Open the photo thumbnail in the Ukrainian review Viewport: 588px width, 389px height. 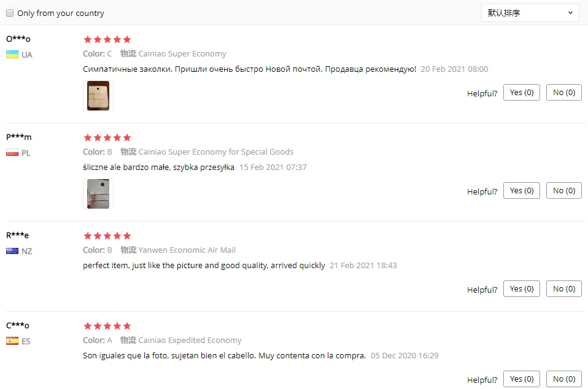pyautogui.click(x=98, y=96)
